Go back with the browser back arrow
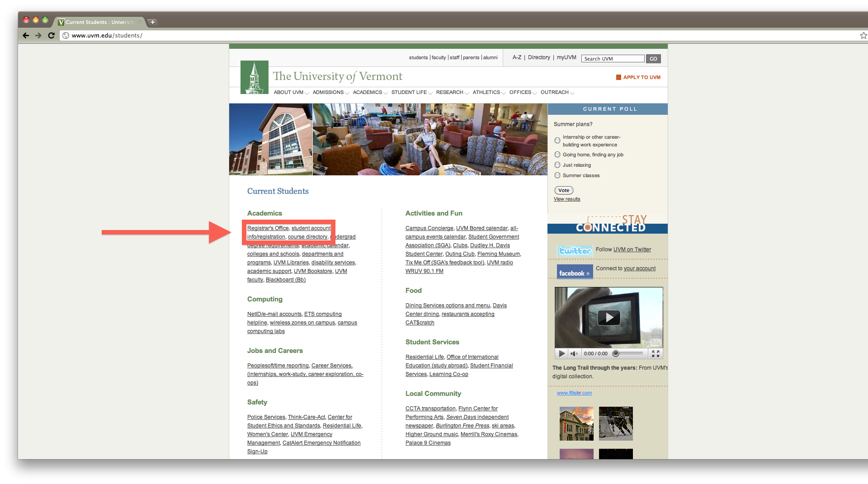This screenshot has height=484, width=868. click(x=26, y=35)
